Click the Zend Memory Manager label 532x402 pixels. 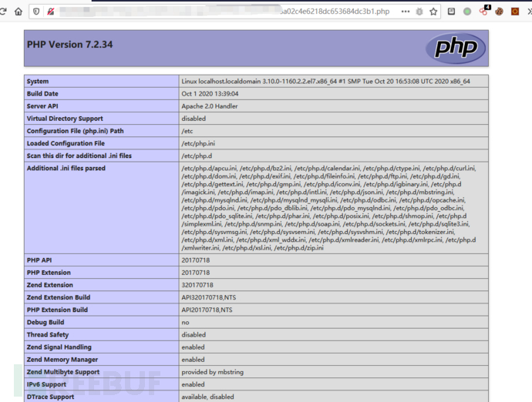tap(62, 360)
